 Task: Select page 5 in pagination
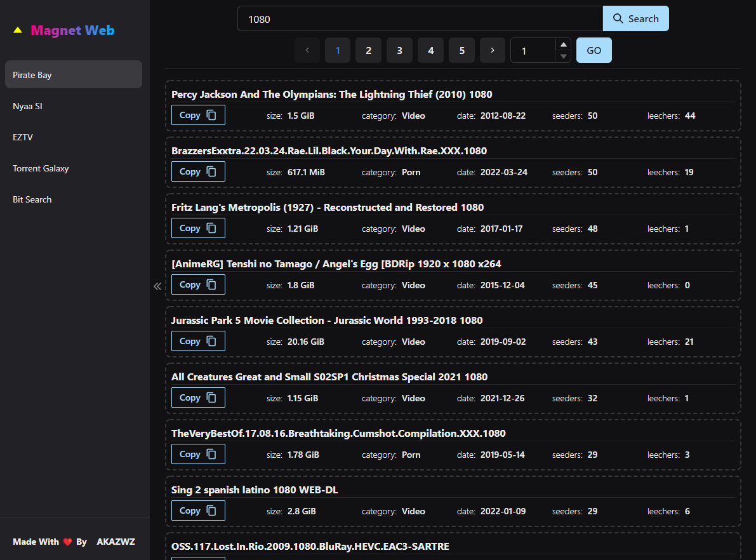point(462,50)
